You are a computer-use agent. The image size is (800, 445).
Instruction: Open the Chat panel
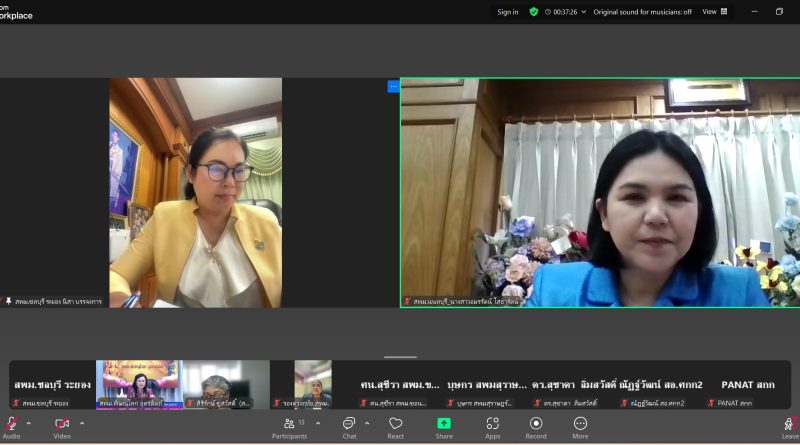349,424
